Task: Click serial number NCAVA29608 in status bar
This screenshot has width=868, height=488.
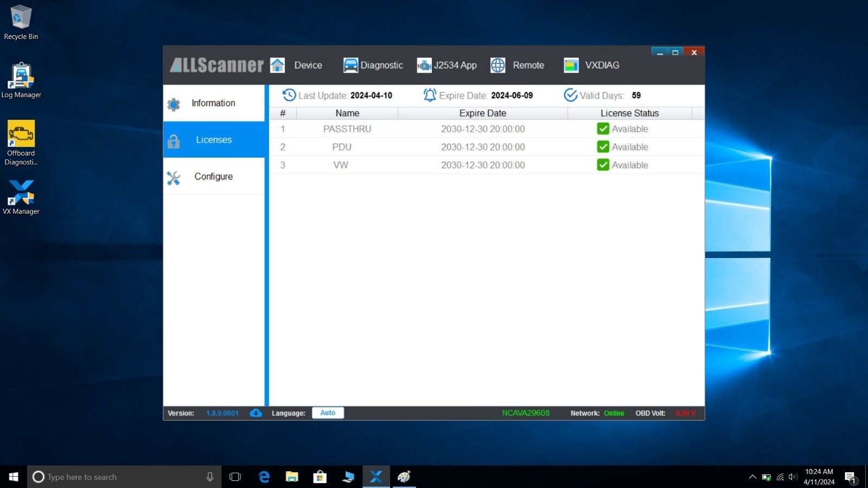Action: [x=526, y=413]
